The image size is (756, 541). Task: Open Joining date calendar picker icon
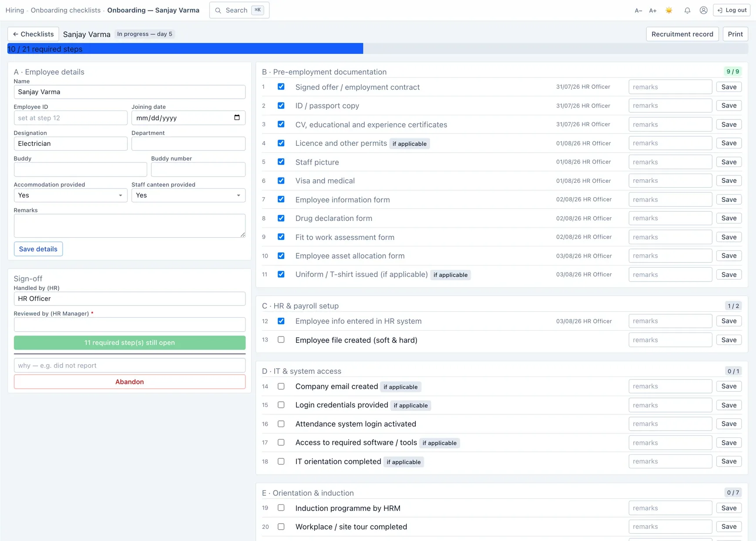pyautogui.click(x=237, y=118)
